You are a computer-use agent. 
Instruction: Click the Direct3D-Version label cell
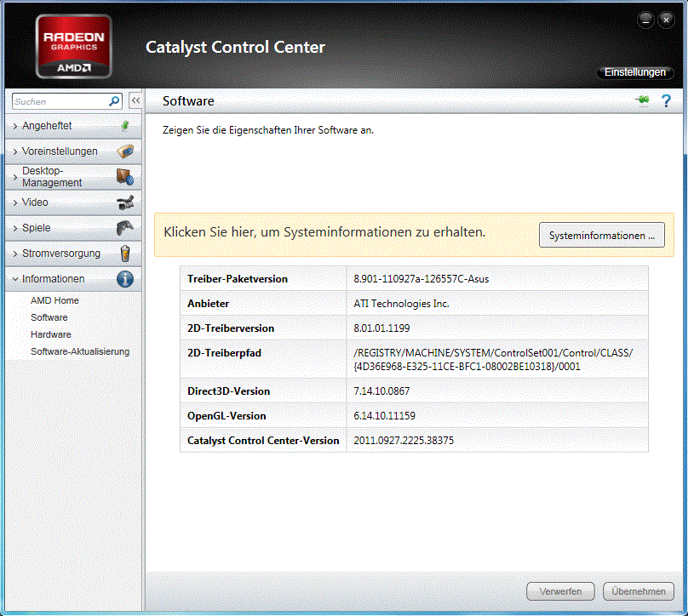(x=263, y=391)
